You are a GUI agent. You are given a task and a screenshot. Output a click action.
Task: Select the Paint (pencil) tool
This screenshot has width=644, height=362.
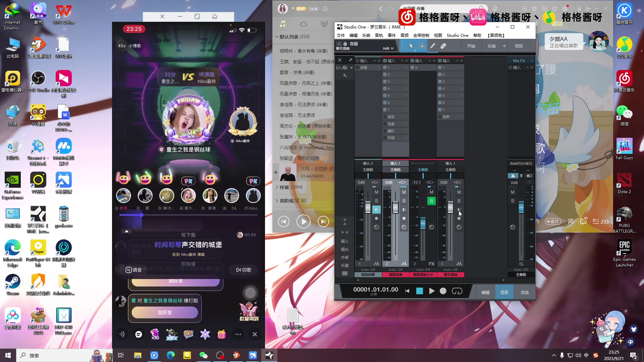433,46
